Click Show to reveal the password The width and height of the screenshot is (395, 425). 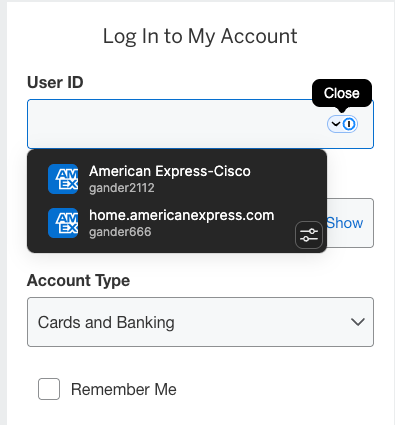344,223
